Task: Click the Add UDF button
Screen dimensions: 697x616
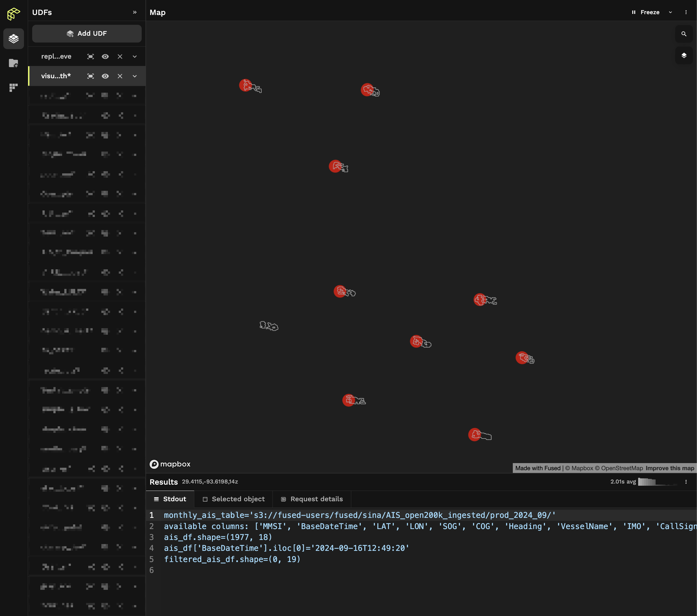Action: (x=87, y=34)
